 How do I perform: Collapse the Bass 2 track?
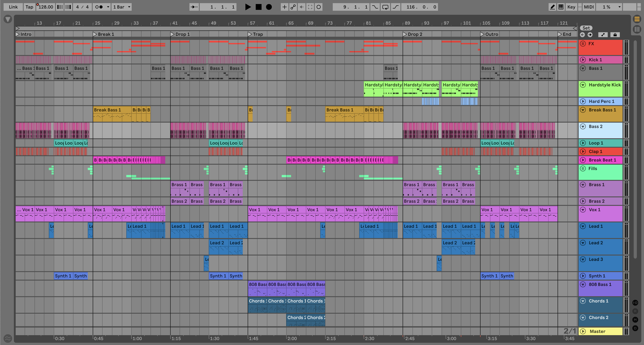(x=583, y=126)
